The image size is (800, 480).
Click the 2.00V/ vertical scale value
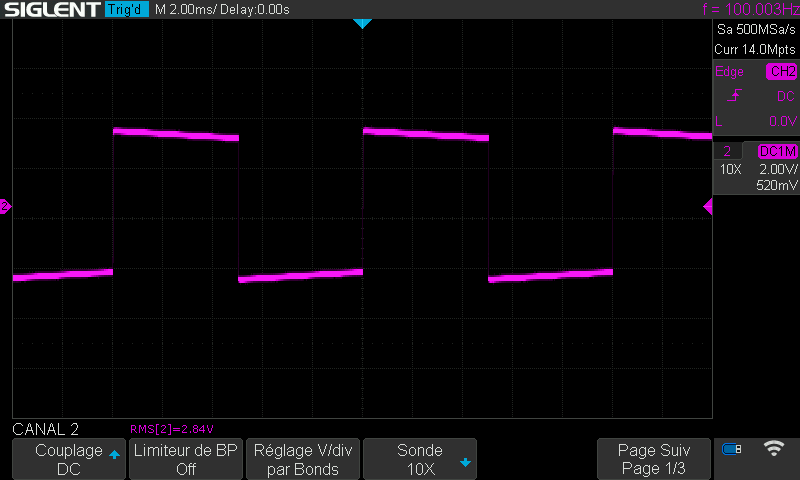point(778,169)
